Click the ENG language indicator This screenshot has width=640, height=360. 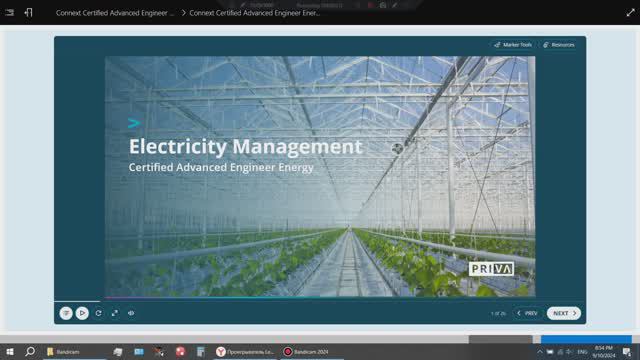(x=582, y=352)
